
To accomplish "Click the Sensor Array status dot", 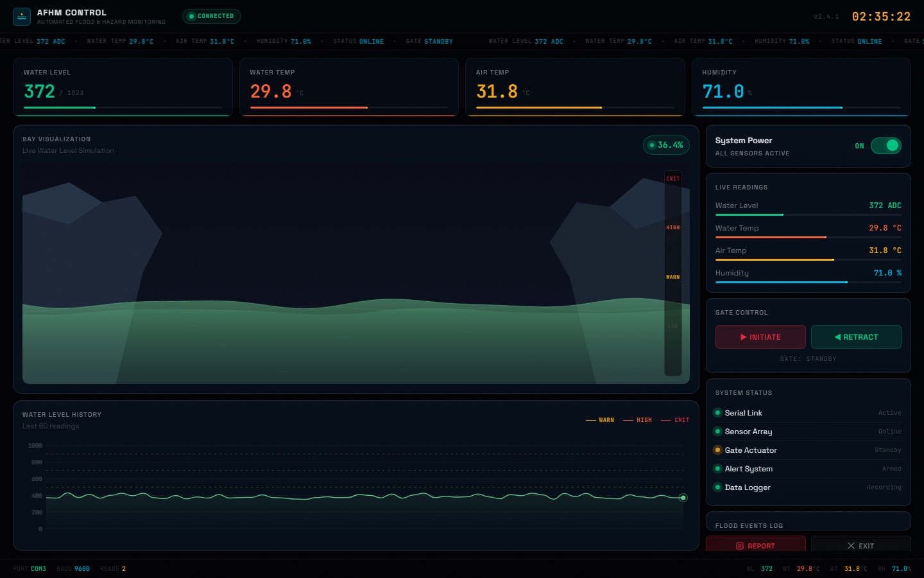I will tap(718, 432).
